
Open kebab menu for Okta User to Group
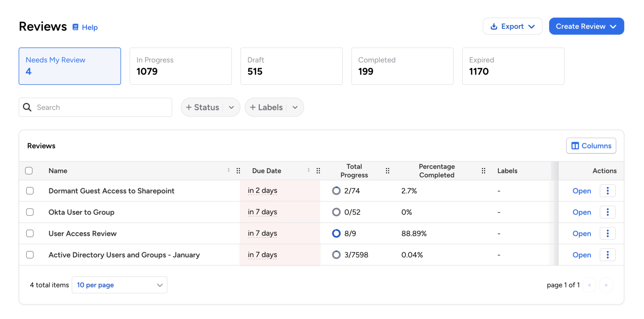(607, 212)
